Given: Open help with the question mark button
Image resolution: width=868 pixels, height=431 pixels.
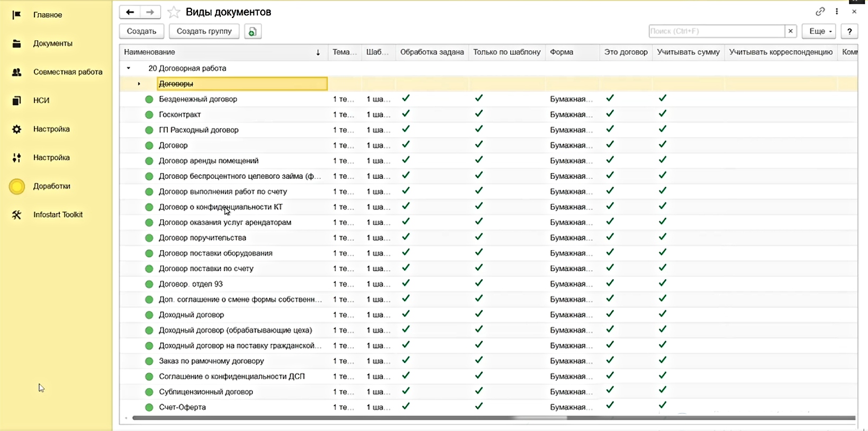Looking at the screenshot, I should click(849, 31).
